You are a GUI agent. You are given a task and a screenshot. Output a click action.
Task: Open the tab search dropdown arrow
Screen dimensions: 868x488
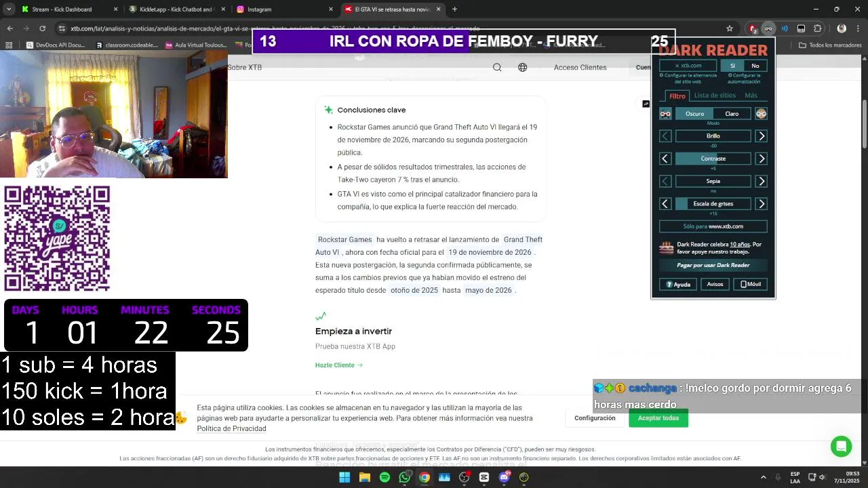coord(9,9)
